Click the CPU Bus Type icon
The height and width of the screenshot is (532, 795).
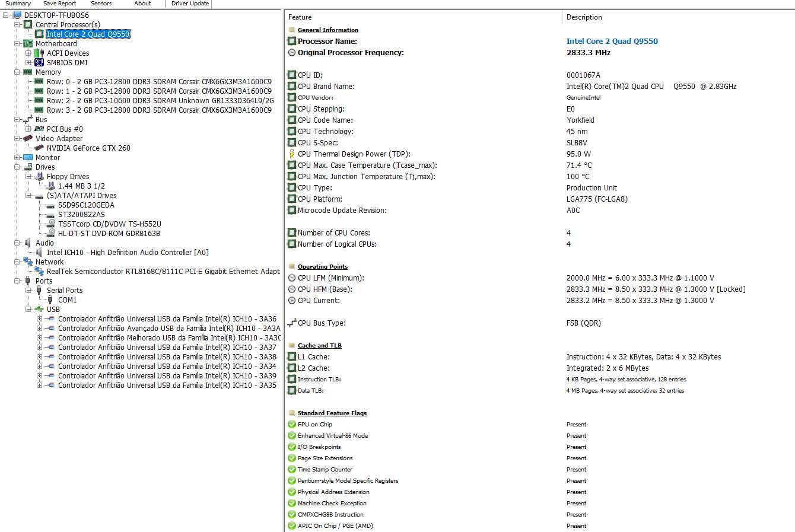(291, 323)
